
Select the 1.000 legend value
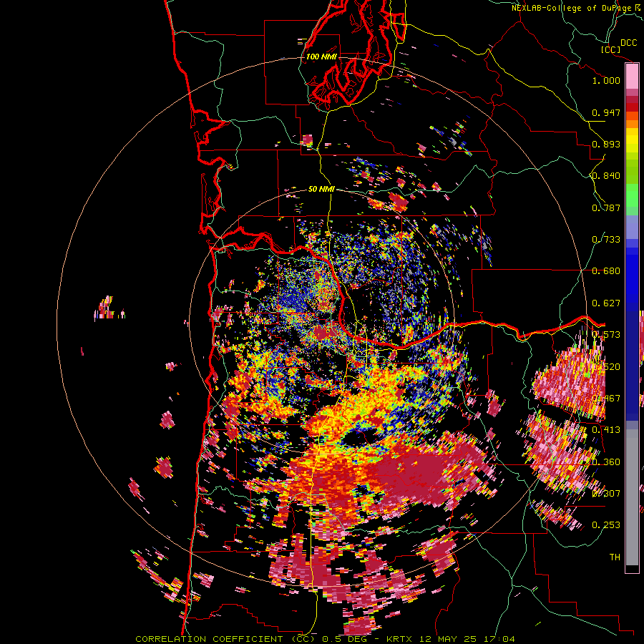(x=606, y=80)
